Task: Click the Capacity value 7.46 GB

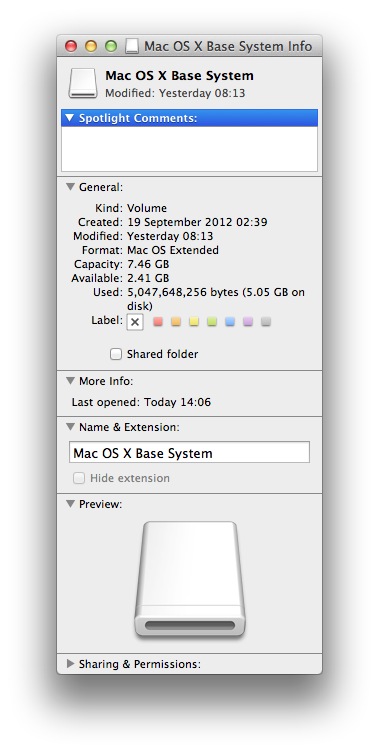Action: (148, 264)
